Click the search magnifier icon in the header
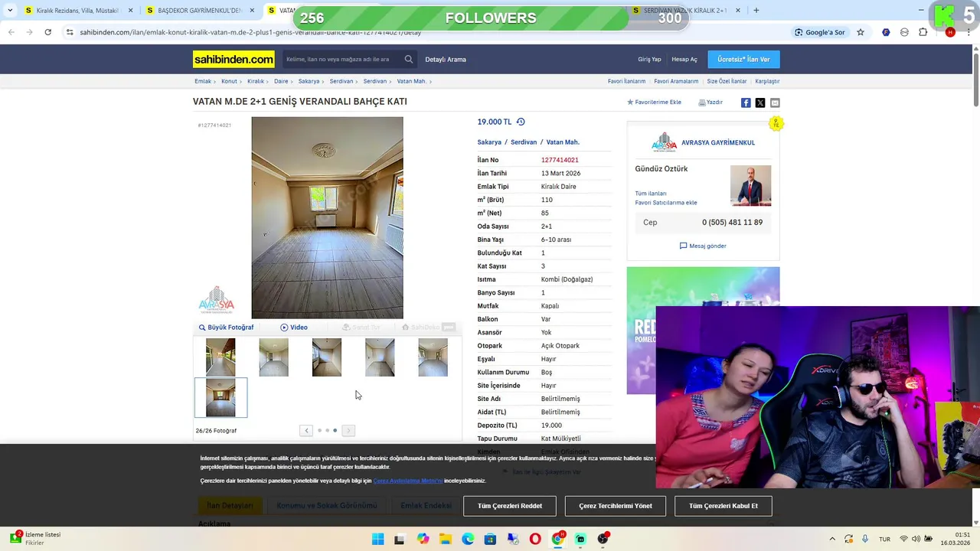 (409, 59)
